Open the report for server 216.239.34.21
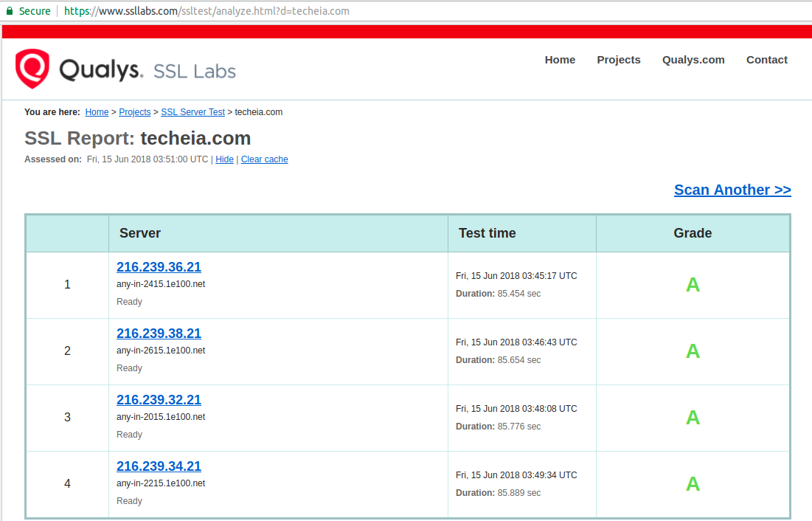 coord(159,466)
